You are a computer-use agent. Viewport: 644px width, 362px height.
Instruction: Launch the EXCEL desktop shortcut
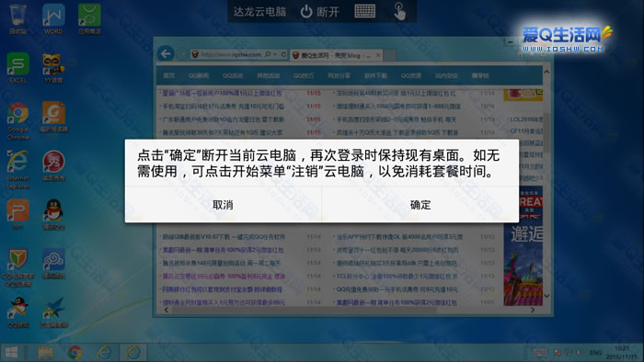tap(17, 68)
